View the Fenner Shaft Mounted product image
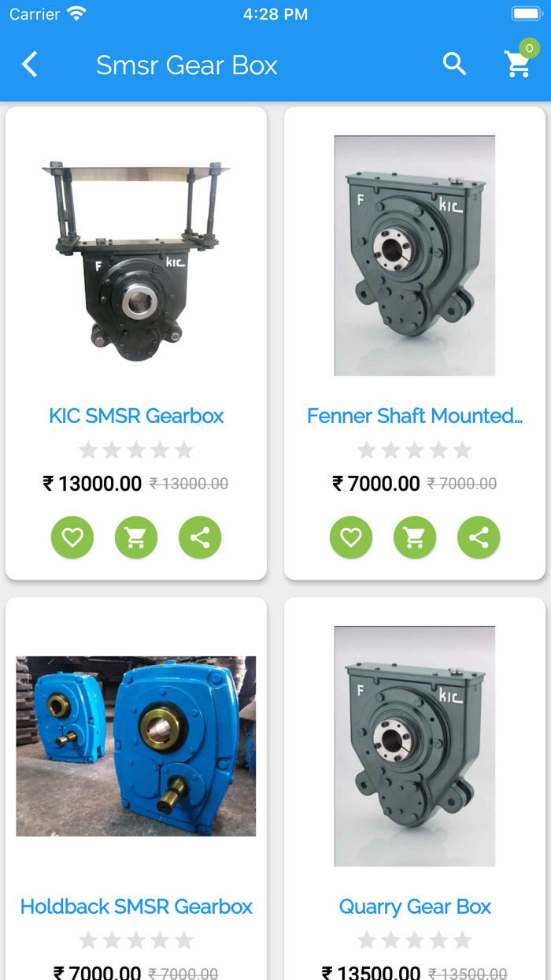The height and width of the screenshot is (980, 551). click(415, 256)
